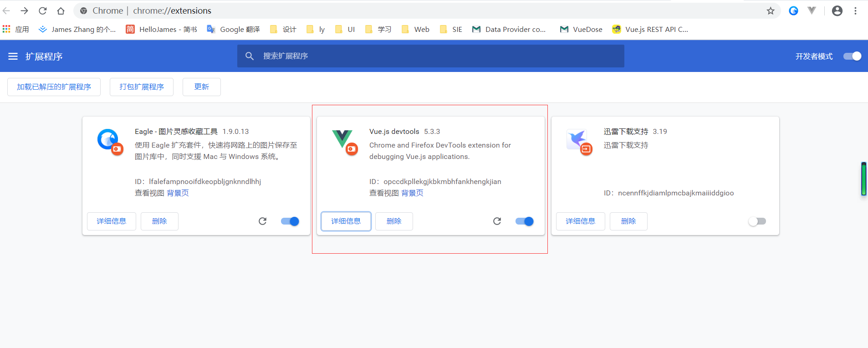Image resolution: width=868 pixels, height=348 pixels.
Task: Click the Vue.js devtools logo icon
Action: (345, 142)
